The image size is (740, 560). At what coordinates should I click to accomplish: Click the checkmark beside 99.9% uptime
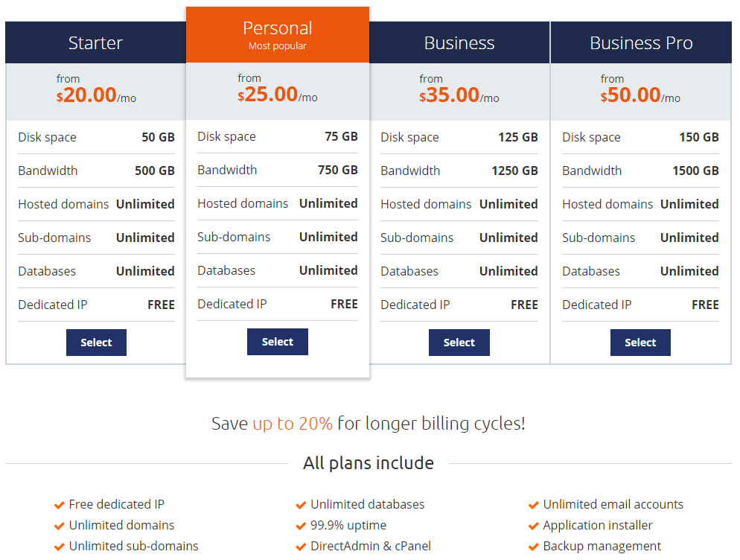point(301,525)
